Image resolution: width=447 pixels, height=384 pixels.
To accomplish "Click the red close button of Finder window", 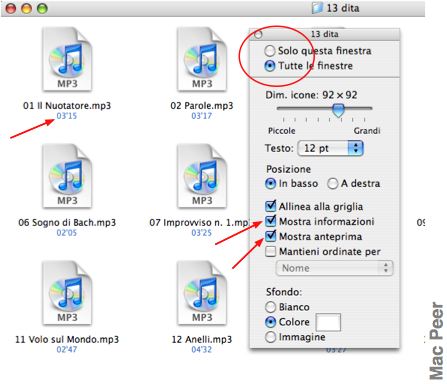I will (x=11, y=8).
